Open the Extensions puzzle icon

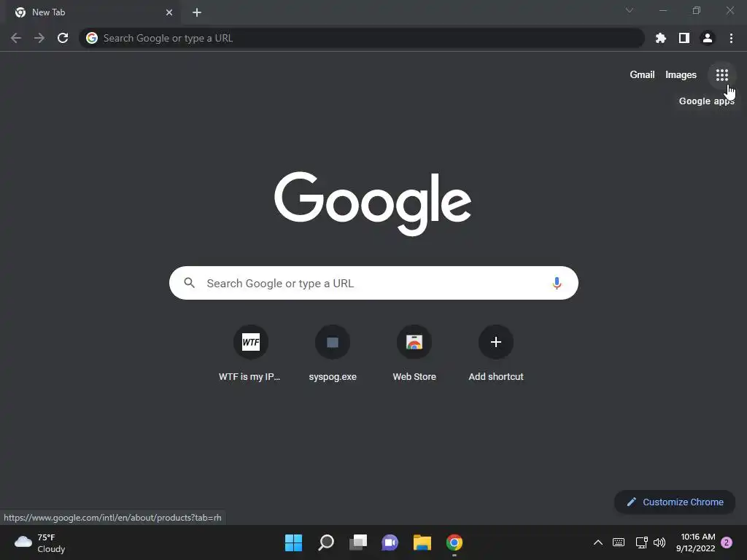click(661, 38)
